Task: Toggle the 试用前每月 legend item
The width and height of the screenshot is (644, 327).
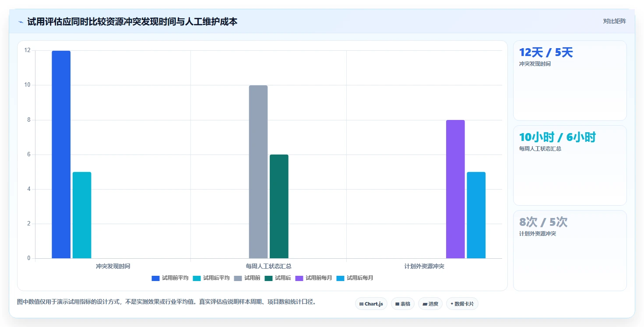Action: pyautogui.click(x=313, y=278)
